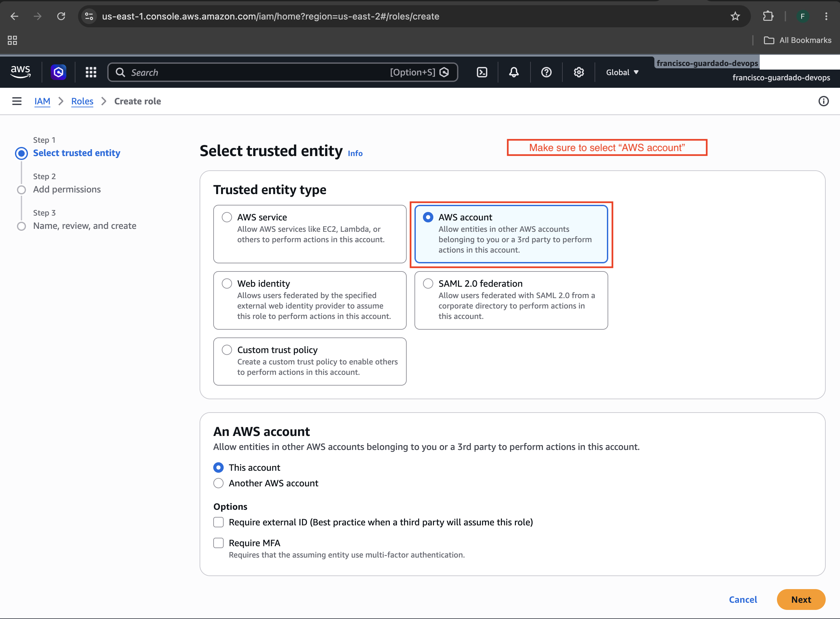Screen dimensions: 840x619
Task: Open the console settings gear
Action: (579, 72)
